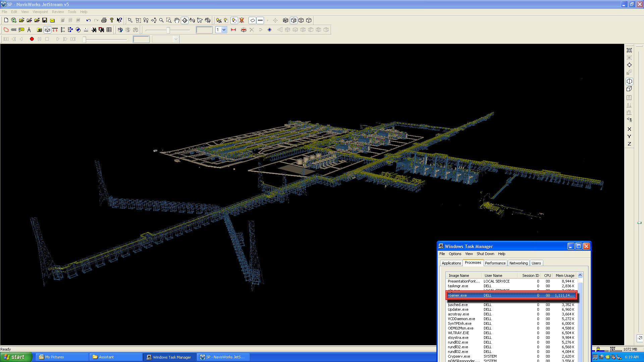
Task: Open the section plane number dropdown
Action: click(x=224, y=30)
